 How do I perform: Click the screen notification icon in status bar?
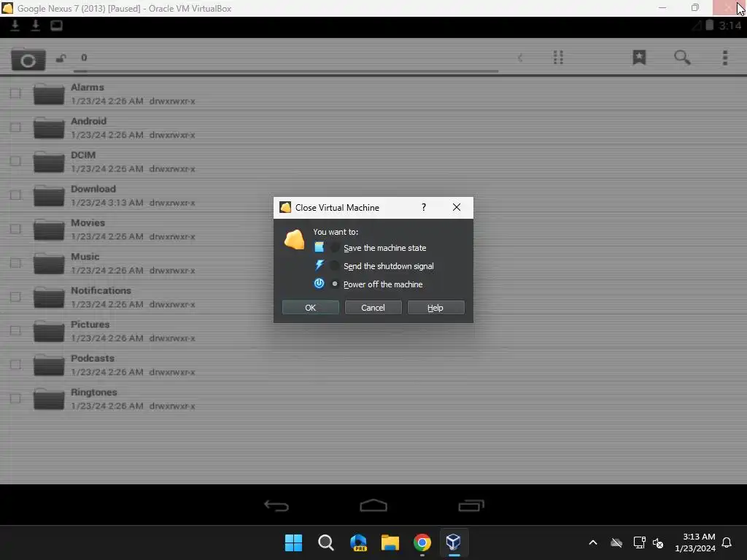point(56,26)
